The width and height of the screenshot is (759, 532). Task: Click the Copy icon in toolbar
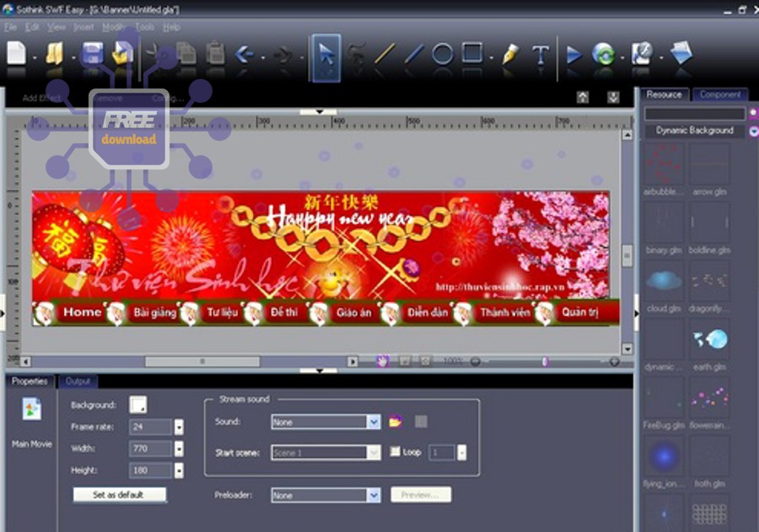[186, 53]
